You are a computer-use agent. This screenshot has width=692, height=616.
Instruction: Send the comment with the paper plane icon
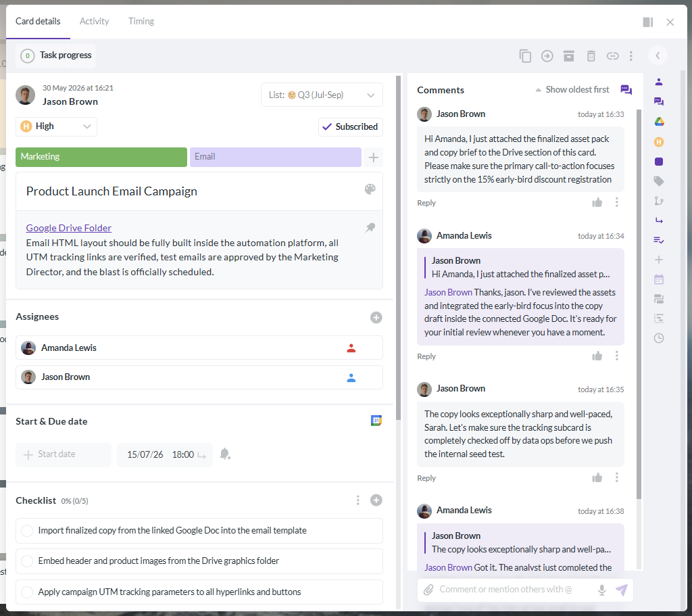point(622,590)
